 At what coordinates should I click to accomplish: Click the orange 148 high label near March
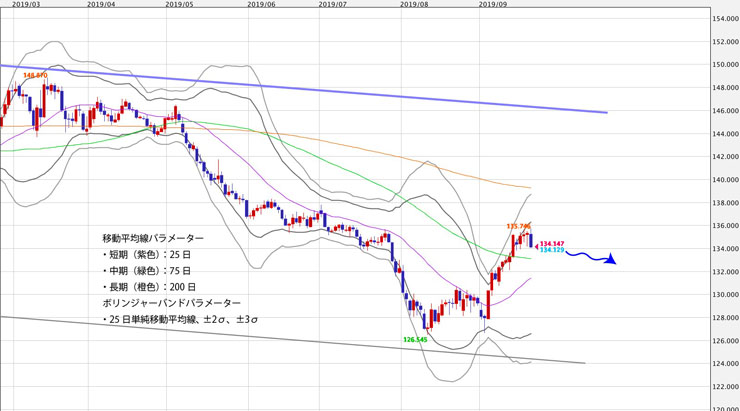point(35,75)
